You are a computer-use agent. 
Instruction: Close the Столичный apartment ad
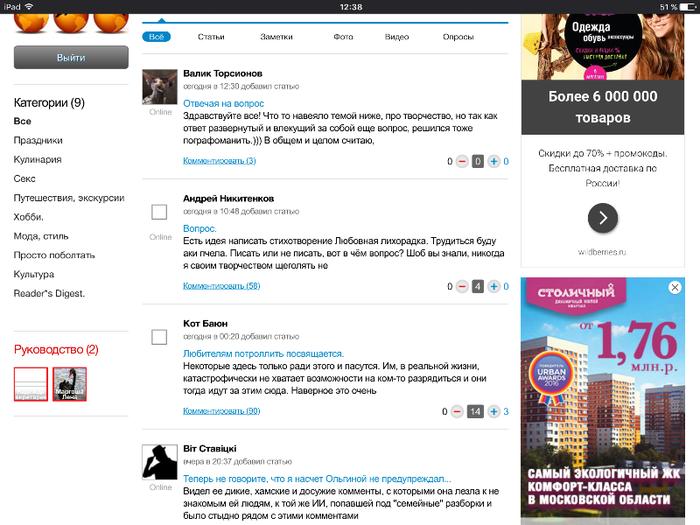coord(675,288)
